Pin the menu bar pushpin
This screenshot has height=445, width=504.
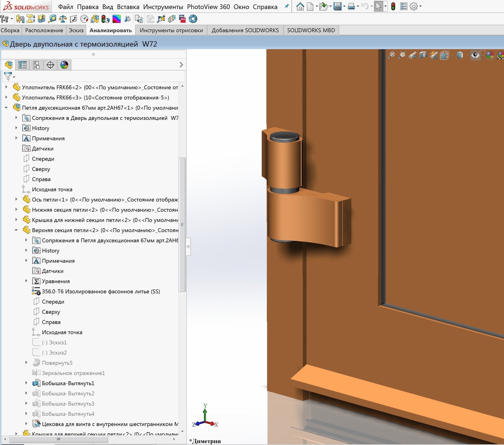287,7
